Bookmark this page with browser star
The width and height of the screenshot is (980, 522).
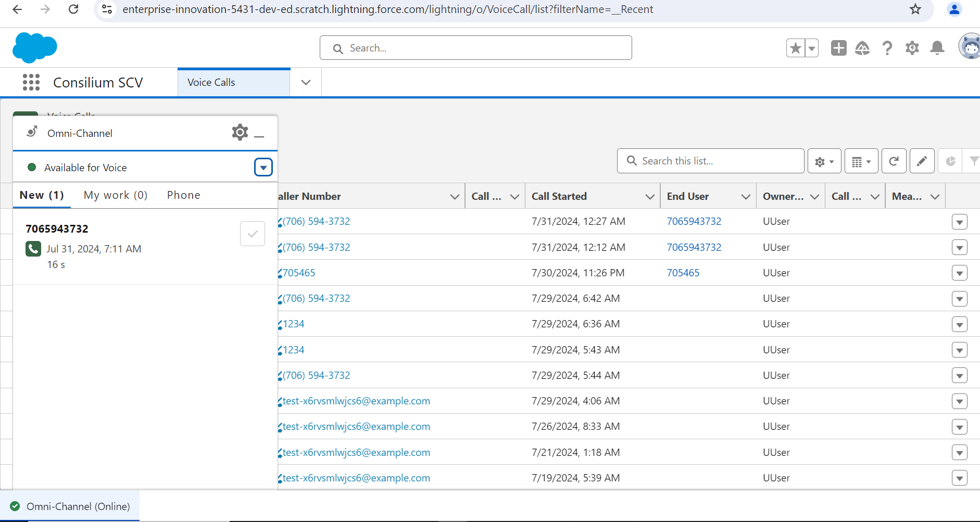915,9
